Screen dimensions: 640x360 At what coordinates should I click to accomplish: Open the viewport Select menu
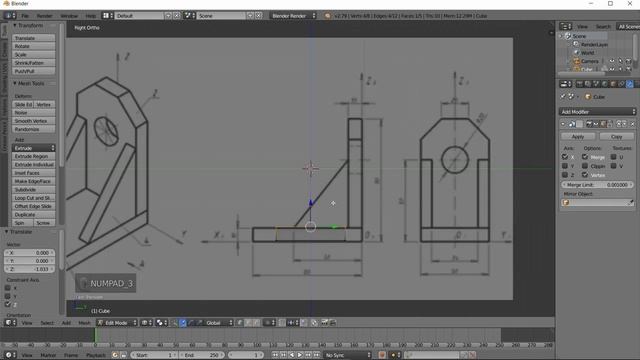point(47,323)
